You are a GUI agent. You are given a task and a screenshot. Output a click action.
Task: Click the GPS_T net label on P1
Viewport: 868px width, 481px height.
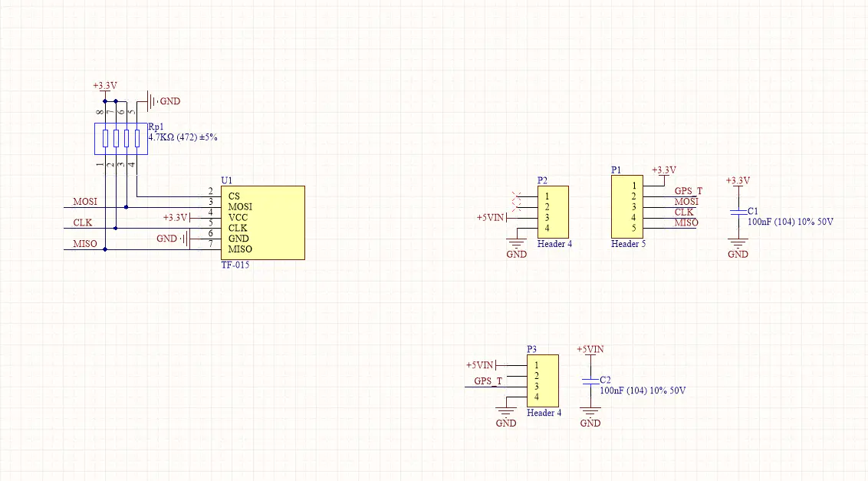click(x=688, y=191)
